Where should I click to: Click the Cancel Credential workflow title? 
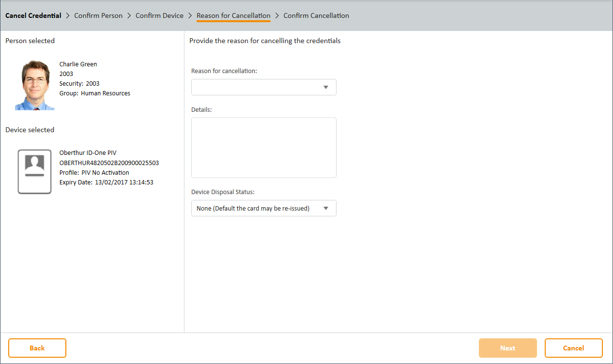[33, 16]
